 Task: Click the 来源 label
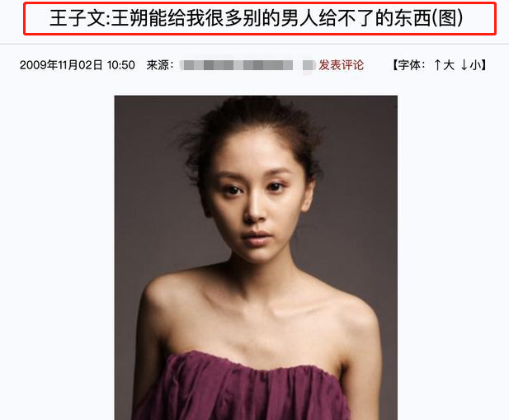(x=158, y=65)
